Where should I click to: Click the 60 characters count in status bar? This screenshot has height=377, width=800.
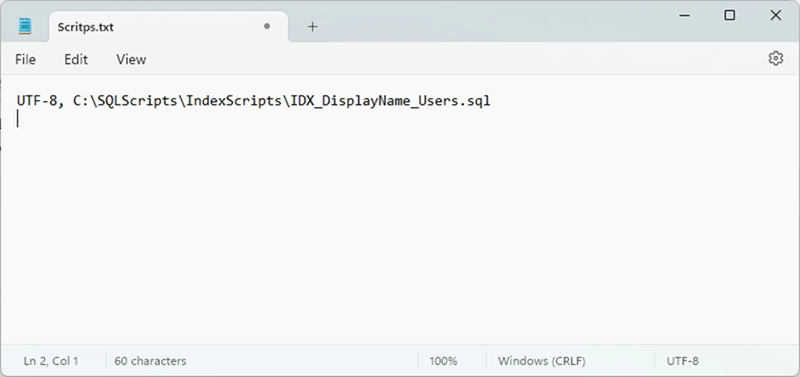[150, 361]
